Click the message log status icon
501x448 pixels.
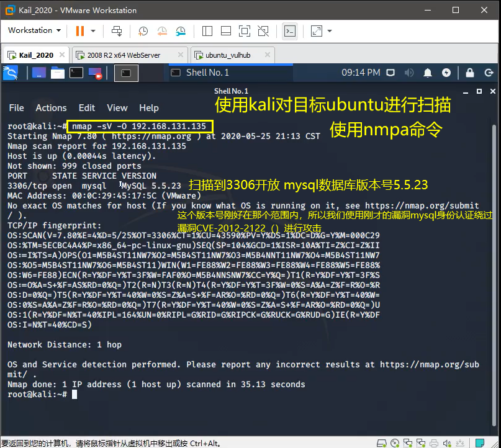(x=480, y=443)
